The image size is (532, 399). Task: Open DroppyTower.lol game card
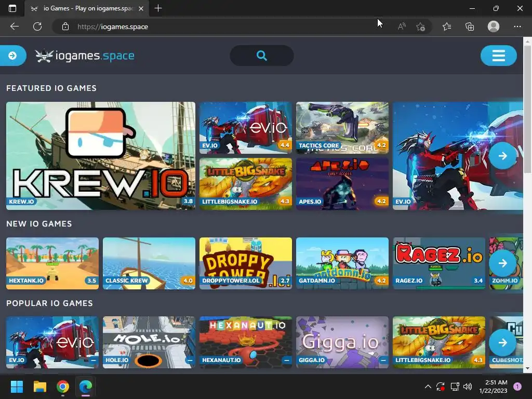click(x=246, y=263)
